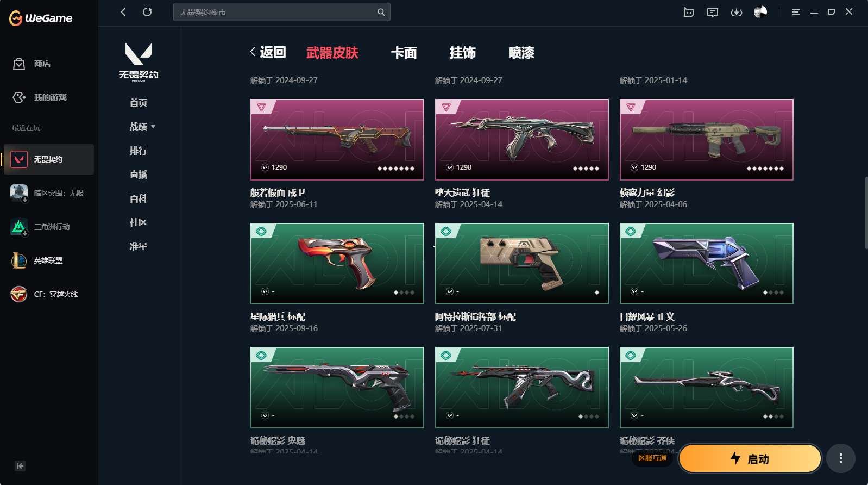
Task: Open the folder icon in top bar
Action: point(689,12)
